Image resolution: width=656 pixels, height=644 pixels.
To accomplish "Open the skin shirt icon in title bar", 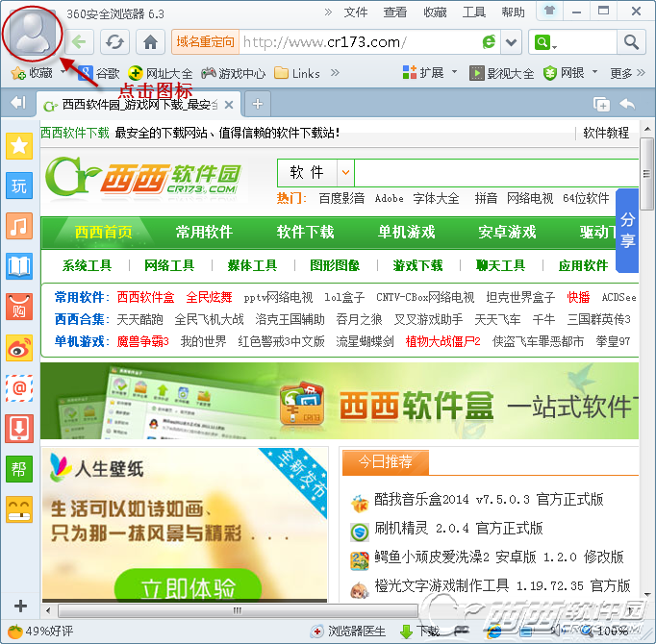I will click(550, 11).
